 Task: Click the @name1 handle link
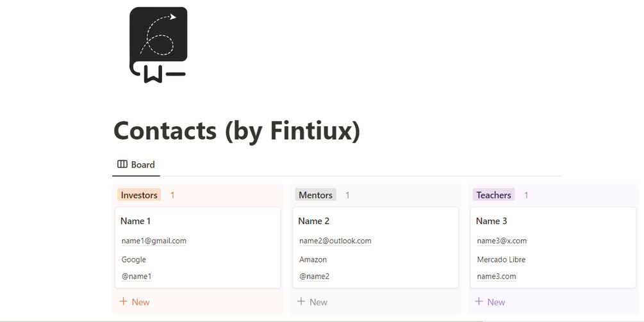tap(136, 277)
